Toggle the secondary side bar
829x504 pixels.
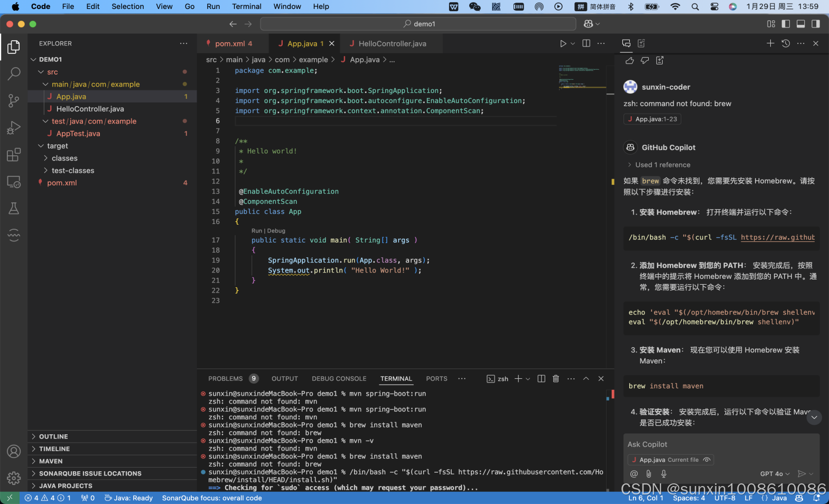[x=816, y=24]
